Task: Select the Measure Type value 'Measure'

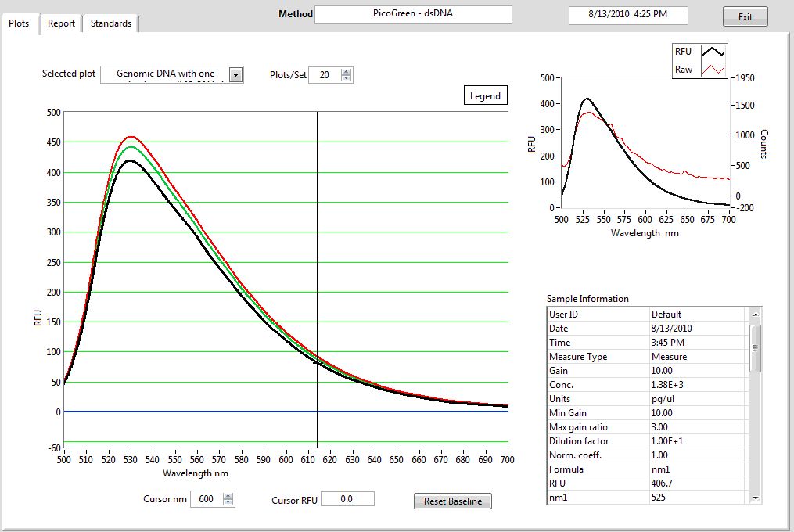Action: point(669,357)
